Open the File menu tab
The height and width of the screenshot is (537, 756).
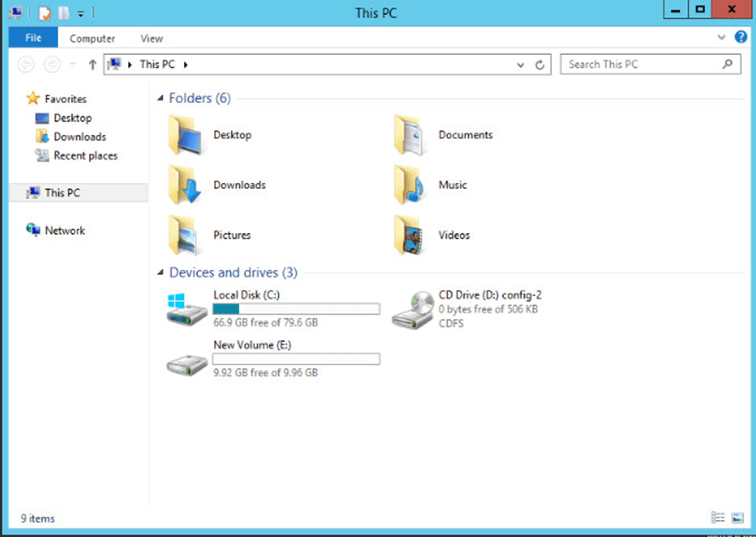coord(33,38)
